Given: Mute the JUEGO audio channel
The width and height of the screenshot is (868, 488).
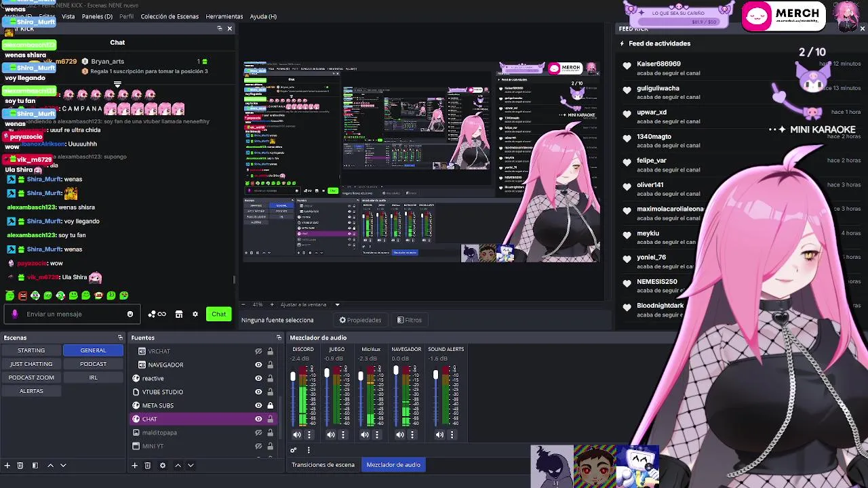Looking at the screenshot, I should coord(330,434).
